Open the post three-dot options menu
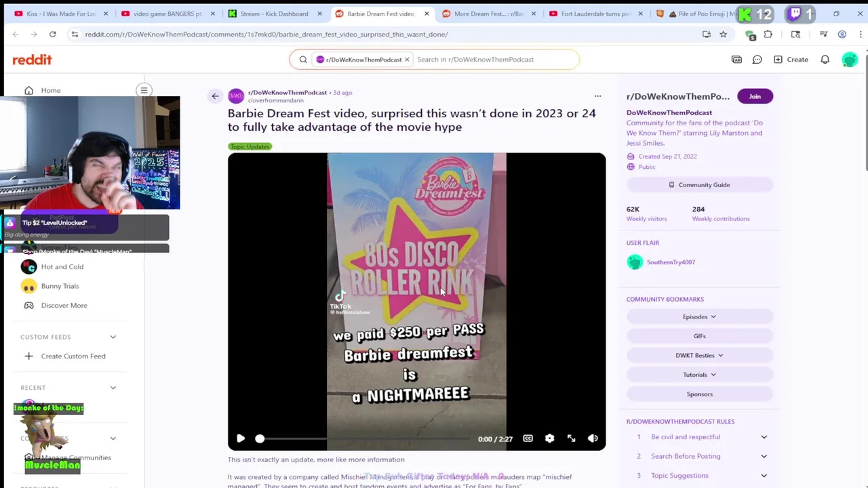Image resolution: width=868 pixels, height=488 pixels. [x=597, y=96]
